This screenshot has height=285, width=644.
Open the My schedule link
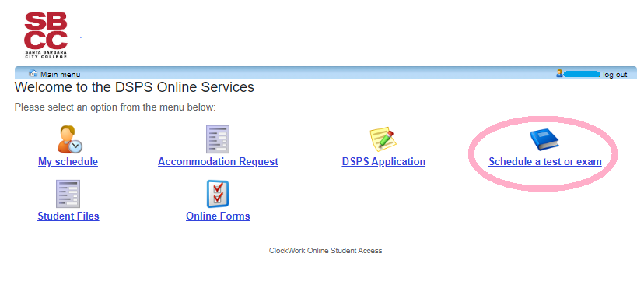click(x=68, y=162)
